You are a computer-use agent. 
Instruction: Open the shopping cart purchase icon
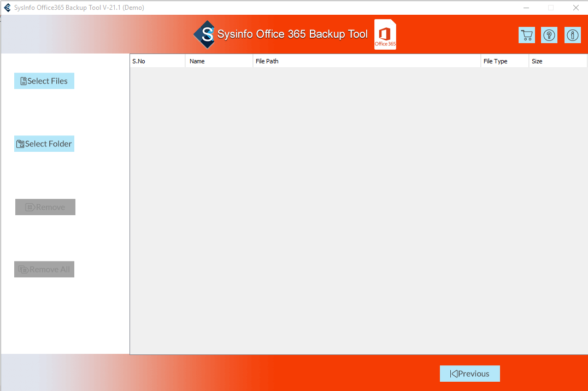[x=527, y=35]
